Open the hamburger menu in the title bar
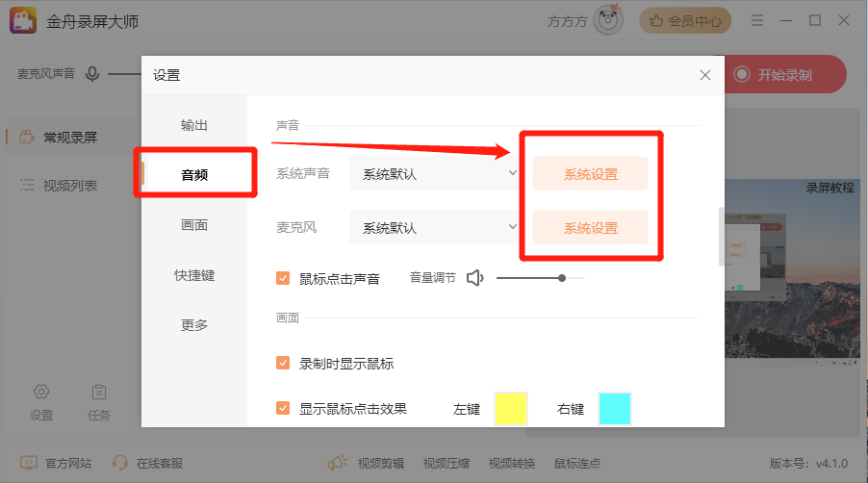Viewport: 868px width, 483px height. coord(757,20)
